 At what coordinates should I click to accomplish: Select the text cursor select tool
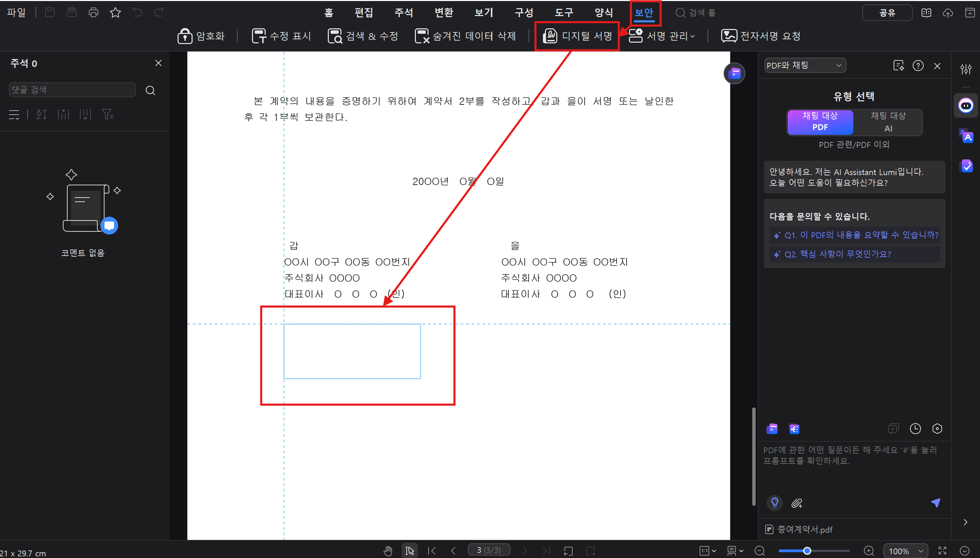(x=409, y=551)
